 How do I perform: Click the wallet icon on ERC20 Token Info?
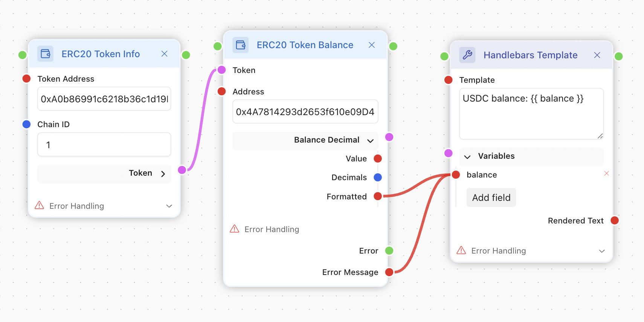[x=45, y=54]
